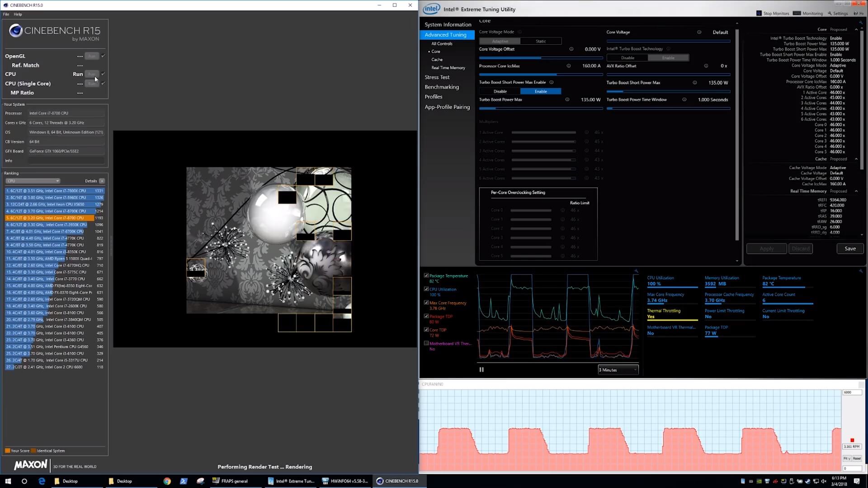The height and width of the screenshot is (488, 868).
Task: Pause the monitoring graph
Action: (x=481, y=370)
